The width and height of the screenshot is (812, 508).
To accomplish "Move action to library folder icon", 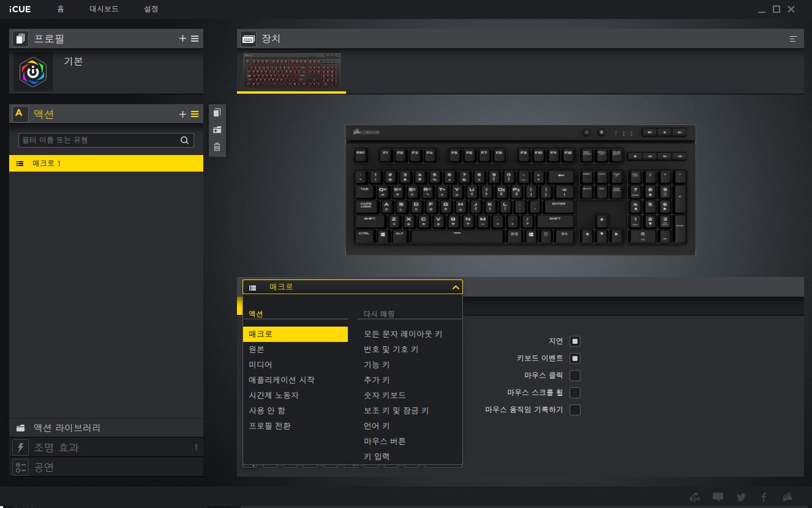I will (217, 130).
